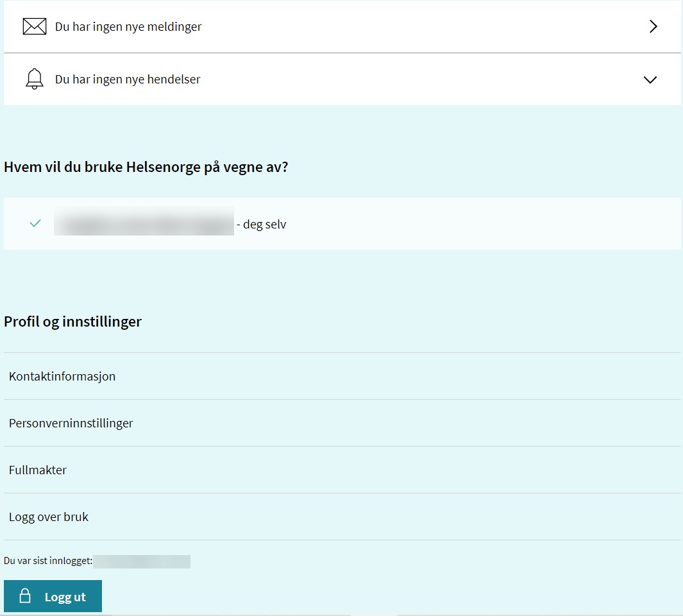683x616 pixels.
Task: Click the 'Du var sist innlogget' label
Action: pos(48,561)
